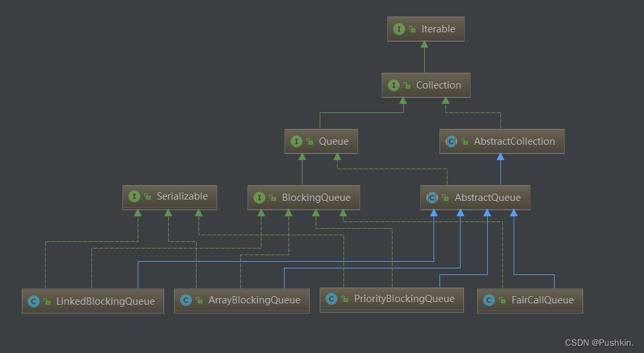Click the interface icon on the Serializable node
This screenshot has width=644, height=353.
point(134,196)
